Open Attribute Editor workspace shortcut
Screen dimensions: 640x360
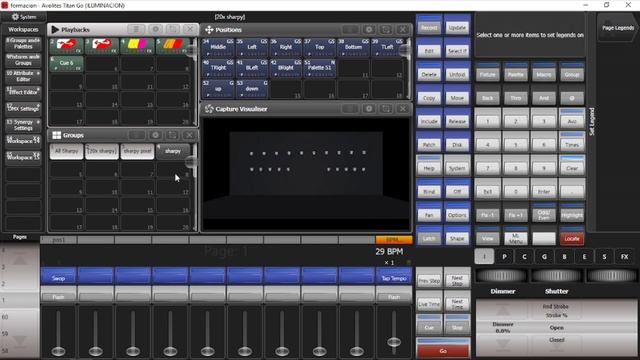pyautogui.click(x=23, y=76)
